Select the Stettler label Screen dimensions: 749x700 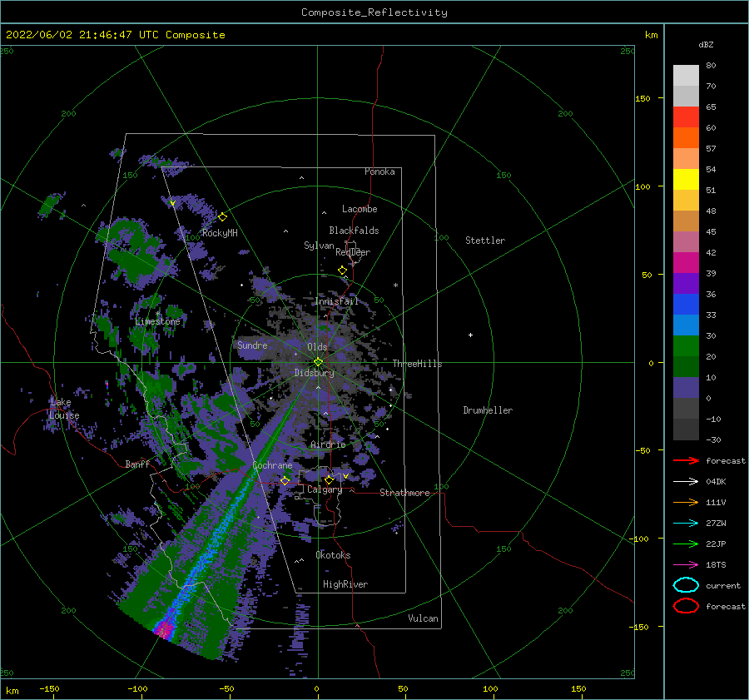point(485,241)
